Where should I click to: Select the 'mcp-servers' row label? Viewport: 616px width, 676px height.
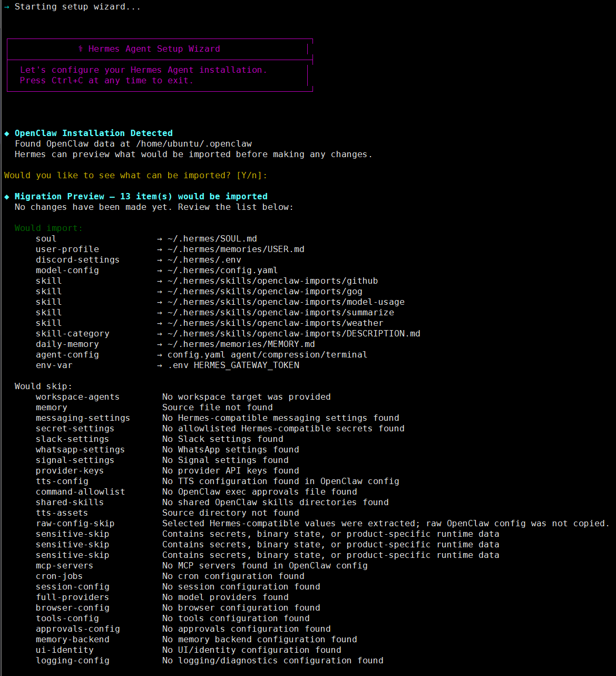65,565
